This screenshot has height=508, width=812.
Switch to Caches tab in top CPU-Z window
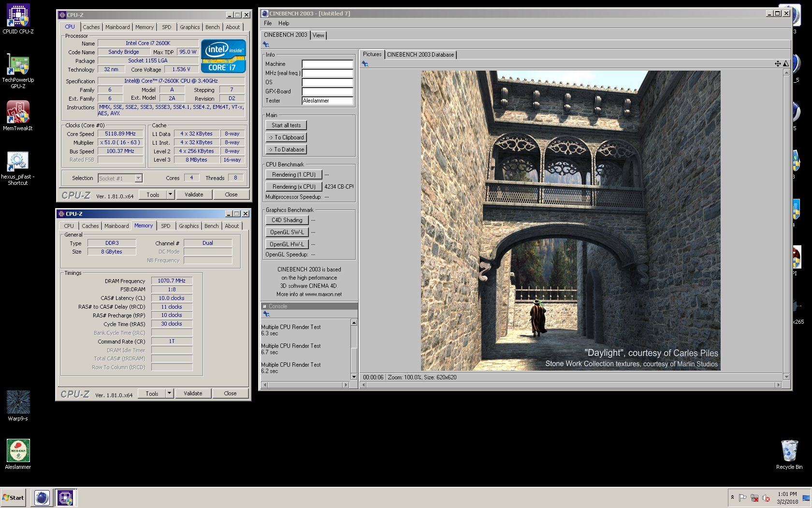(91, 27)
